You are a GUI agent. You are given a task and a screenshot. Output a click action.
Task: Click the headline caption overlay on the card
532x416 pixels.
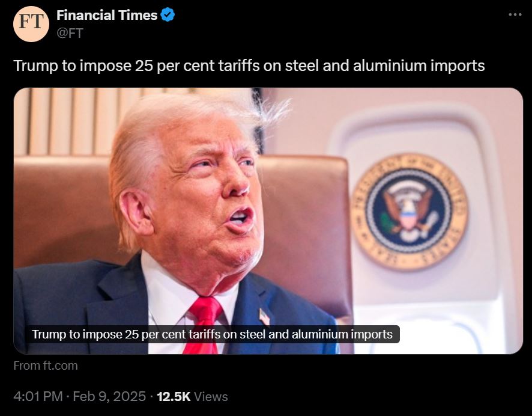tap(213, 334)
